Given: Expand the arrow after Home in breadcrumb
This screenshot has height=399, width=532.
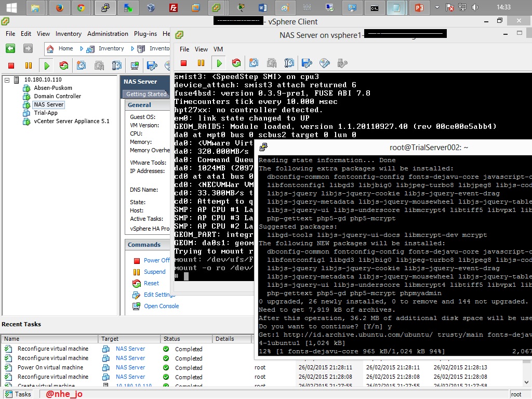Looking at the screenshot, I should pyautogui.click(x=82, y=49).
